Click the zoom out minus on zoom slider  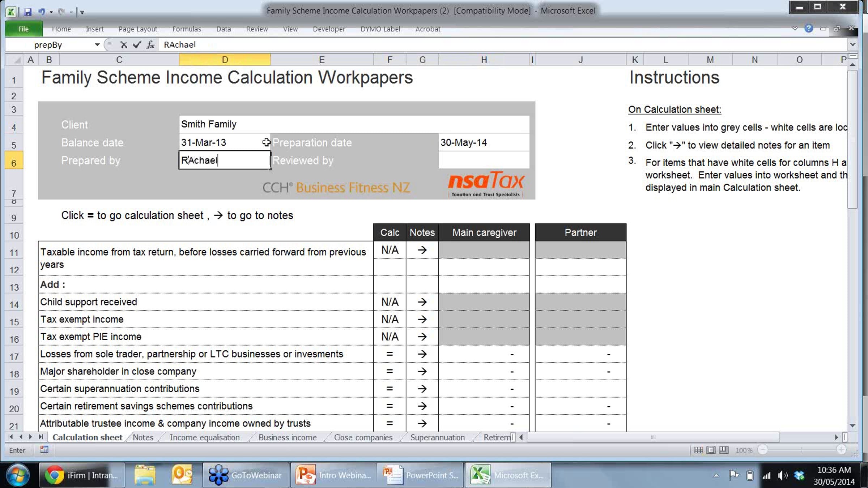pos(762,450)
